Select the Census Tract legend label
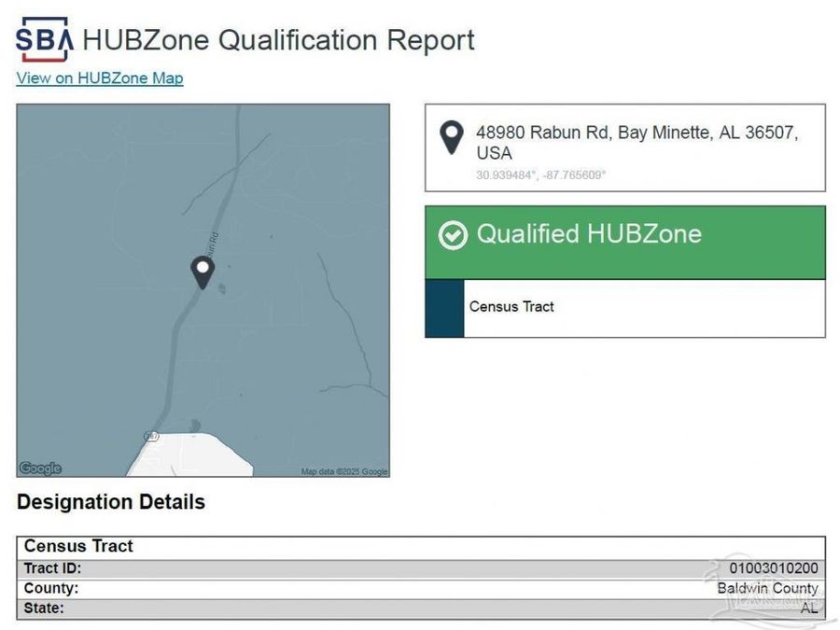This screenshot has width=840, height=630. pos(511,307)
